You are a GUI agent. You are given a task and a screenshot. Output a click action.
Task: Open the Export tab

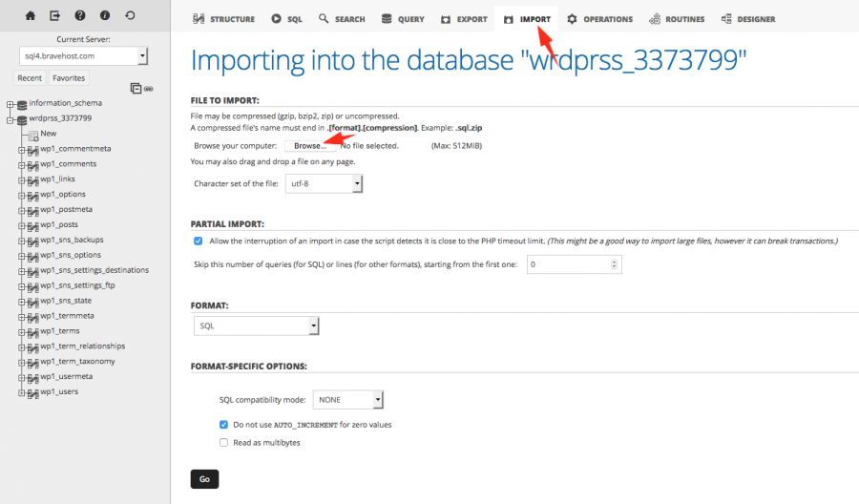point(464,19)
